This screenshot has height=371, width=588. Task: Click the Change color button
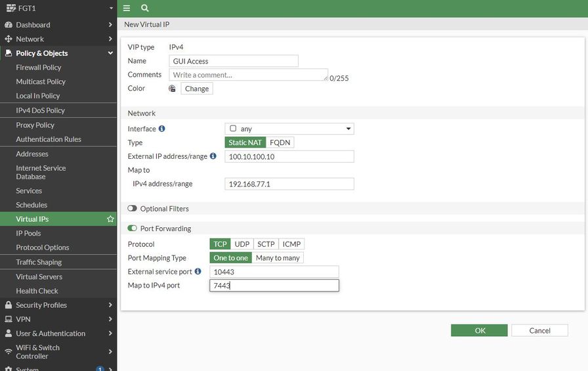197,89
